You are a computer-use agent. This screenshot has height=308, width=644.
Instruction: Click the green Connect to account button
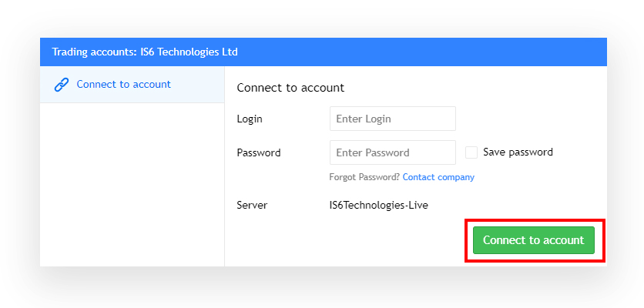pos(534,240)
